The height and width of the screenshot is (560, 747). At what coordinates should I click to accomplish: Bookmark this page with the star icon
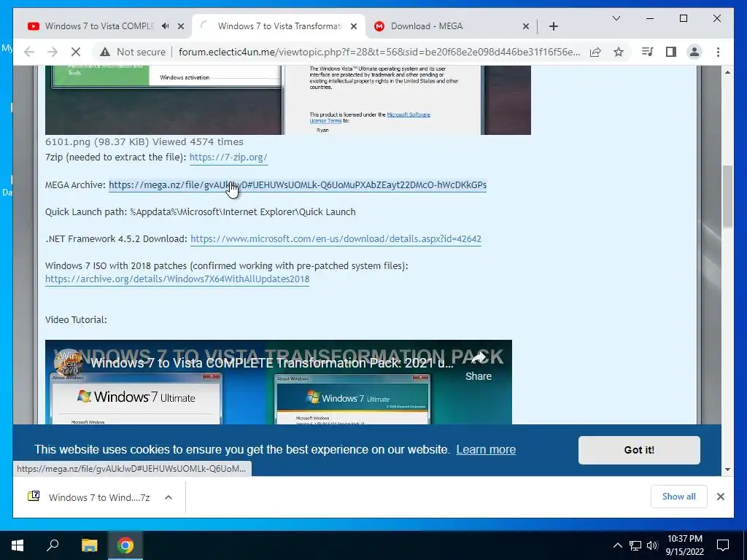[619, 52]
